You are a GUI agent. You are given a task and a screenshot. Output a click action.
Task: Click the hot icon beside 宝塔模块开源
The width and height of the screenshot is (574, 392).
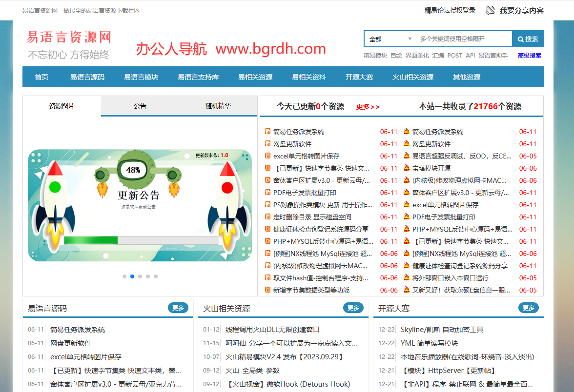tap(407, 168)
